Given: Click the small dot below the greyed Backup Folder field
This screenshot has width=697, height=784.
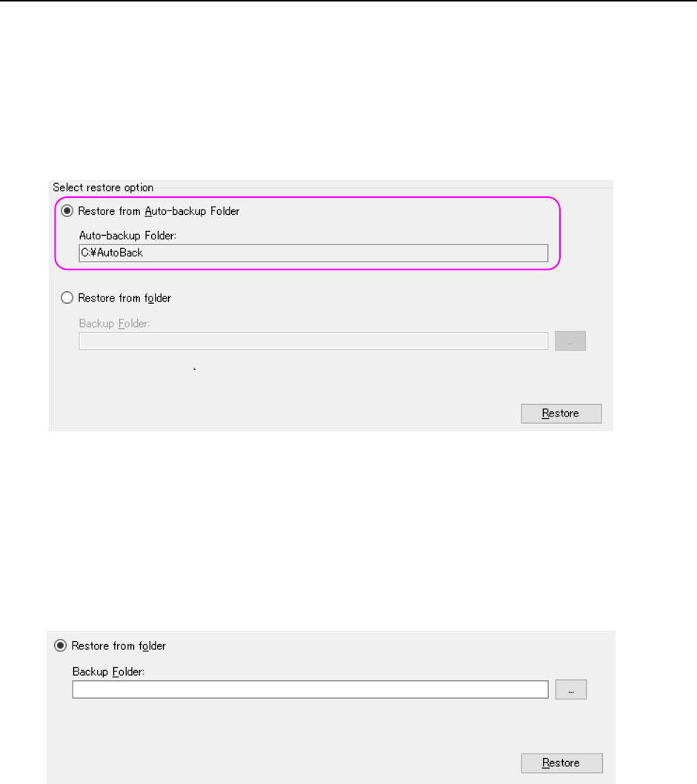Looking at the screenshot, I should (x=193, y=368).
